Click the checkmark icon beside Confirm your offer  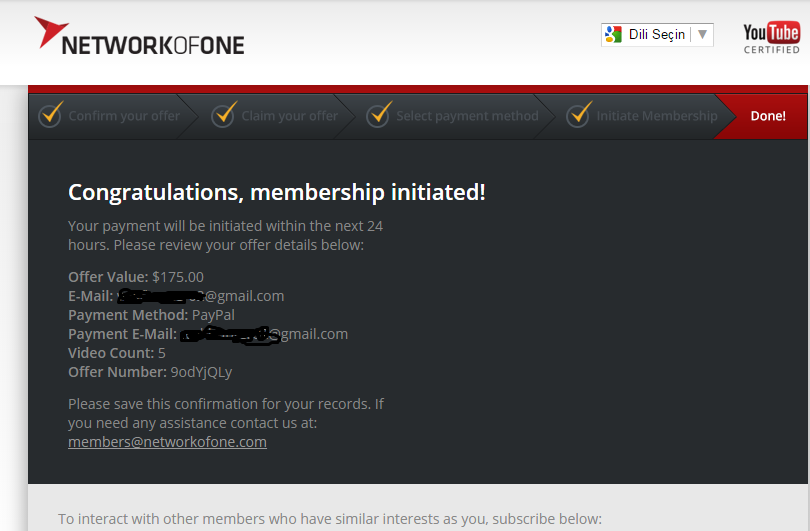point(51,115)
